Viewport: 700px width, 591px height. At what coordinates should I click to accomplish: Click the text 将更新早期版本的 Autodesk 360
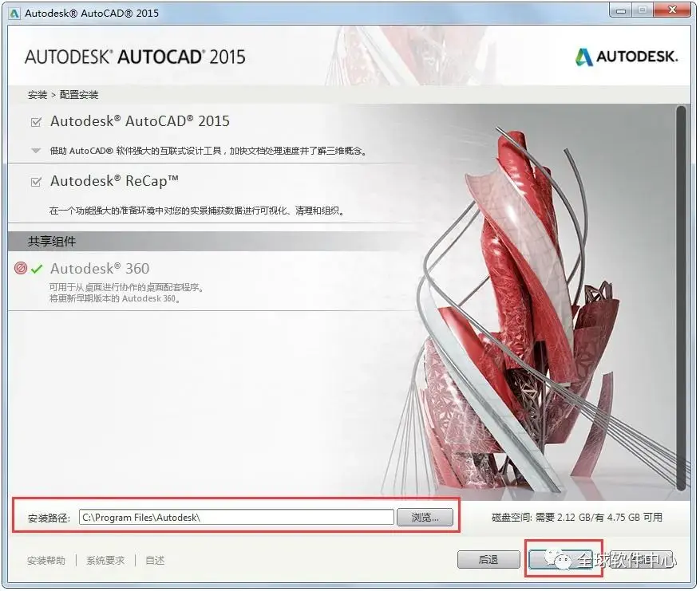pos(115,298)
